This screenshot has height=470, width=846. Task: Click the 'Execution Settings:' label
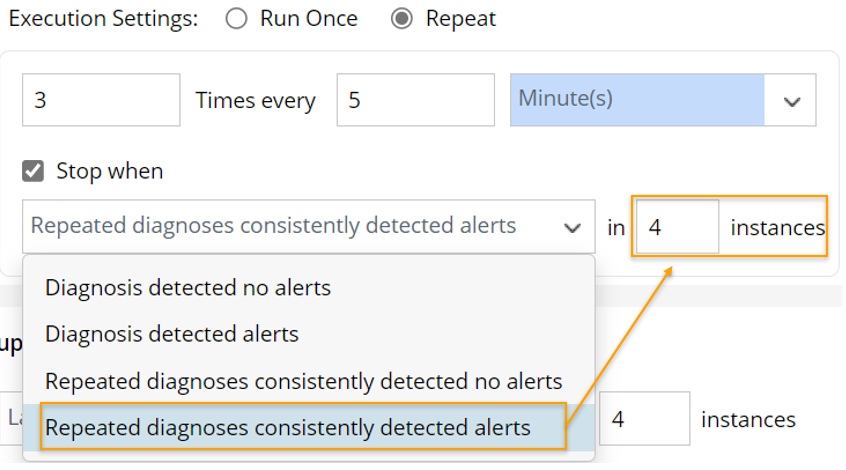click(x=104, y=19)
